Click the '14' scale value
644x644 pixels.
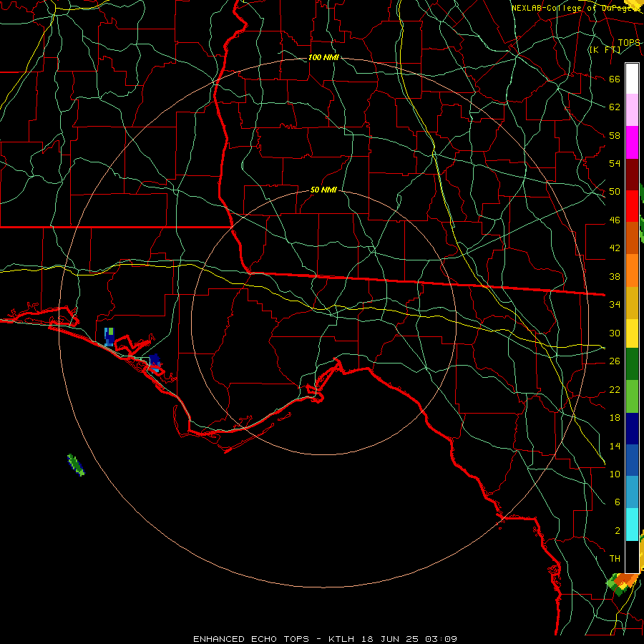coord(615,446)
